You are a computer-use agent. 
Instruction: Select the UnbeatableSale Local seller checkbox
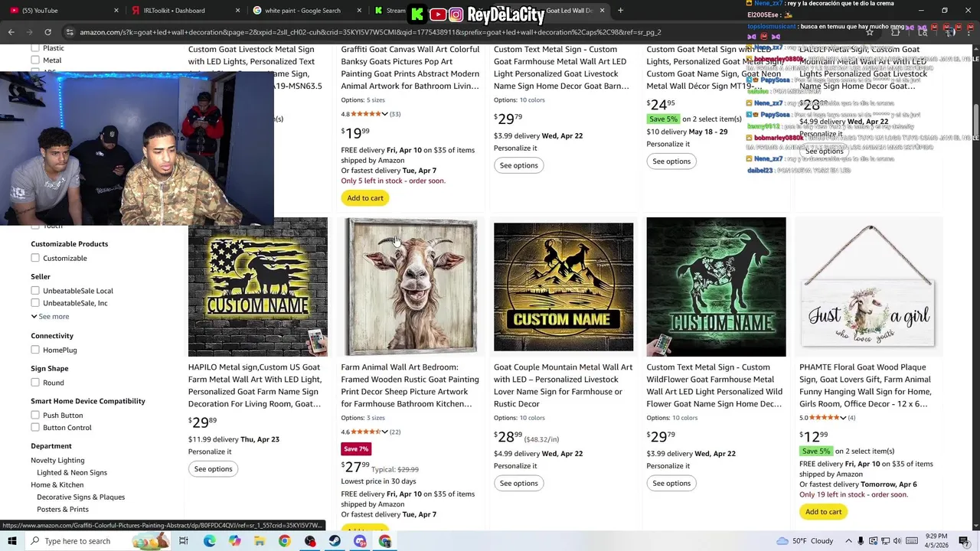[x=35, y=291]
